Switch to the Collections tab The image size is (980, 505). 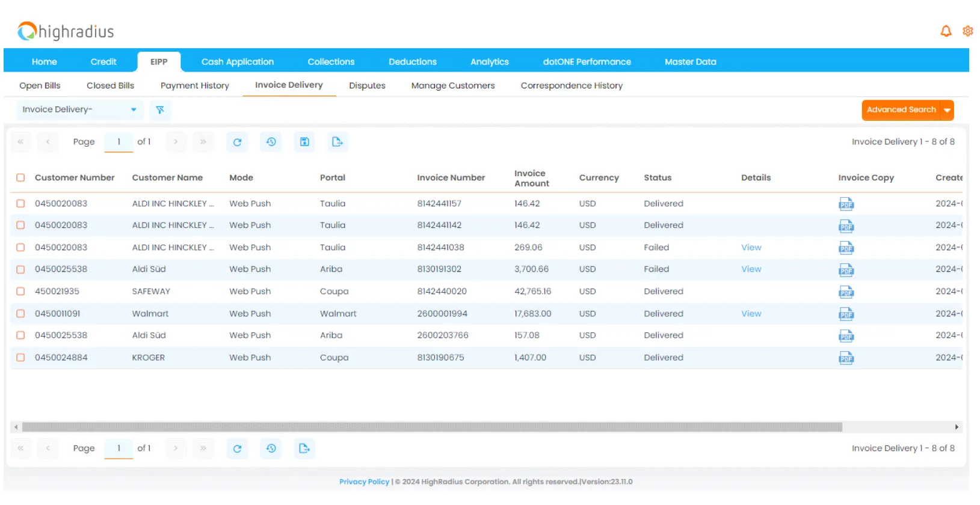coord(331,62)
